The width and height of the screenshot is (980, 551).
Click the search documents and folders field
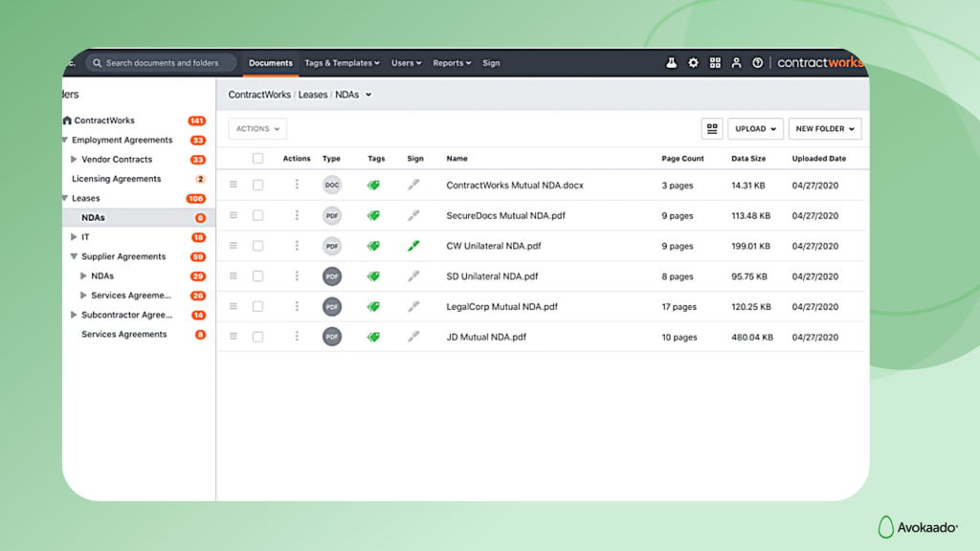(161, 62)
